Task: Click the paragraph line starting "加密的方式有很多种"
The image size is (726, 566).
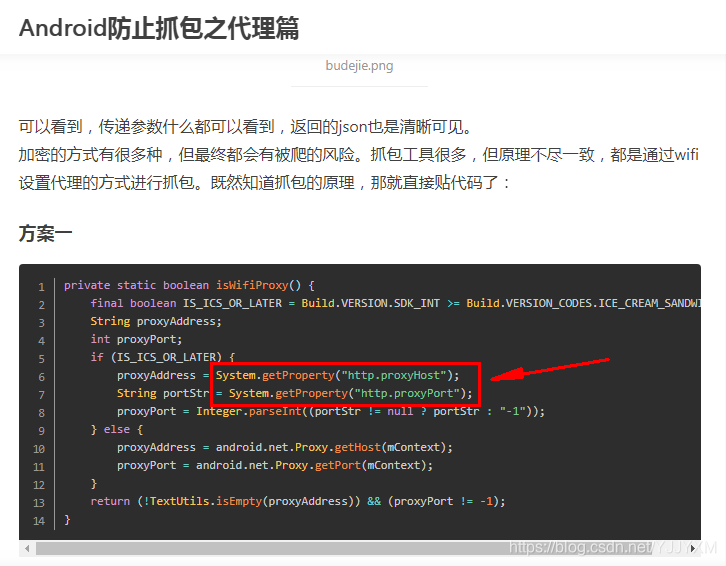Action: click(359, 155)
